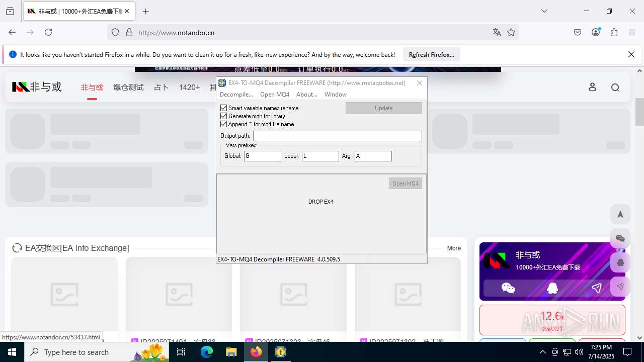Select the 1420+ navigation tab
Viewport: 644px width, 362px height.
click(189, 87)
